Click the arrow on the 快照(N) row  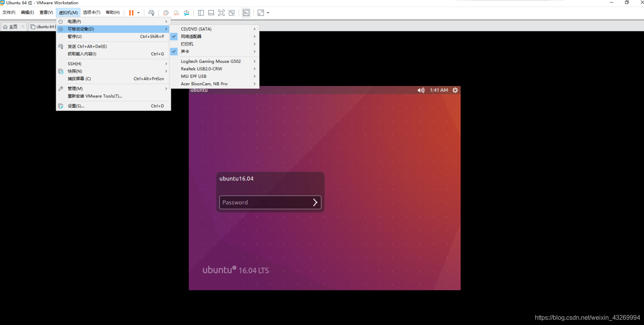pyautogui.click(x=166, y=71)
